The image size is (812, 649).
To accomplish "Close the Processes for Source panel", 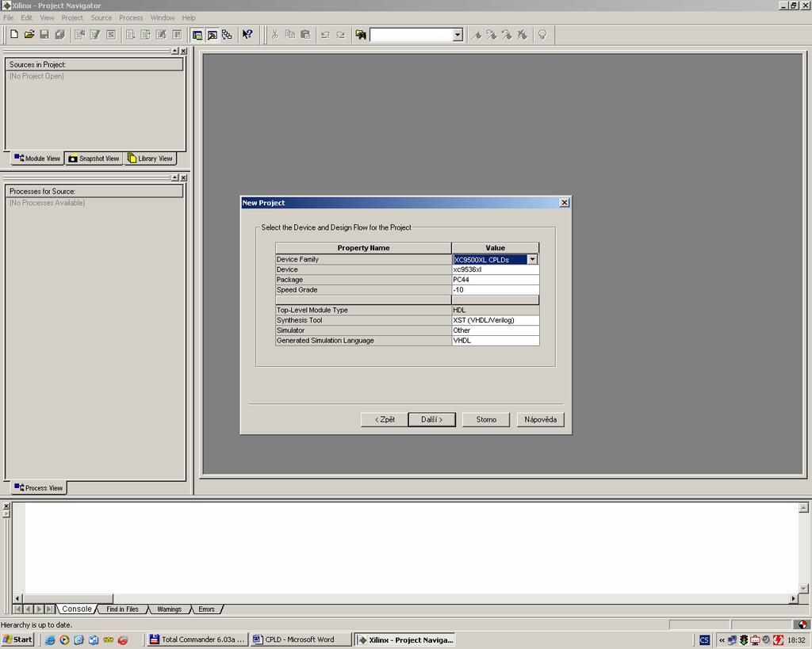I will click(183, 178).
